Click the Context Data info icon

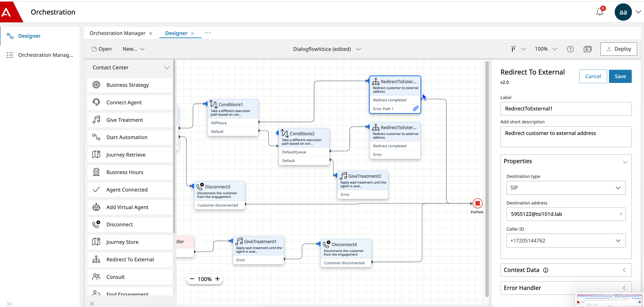546,270
